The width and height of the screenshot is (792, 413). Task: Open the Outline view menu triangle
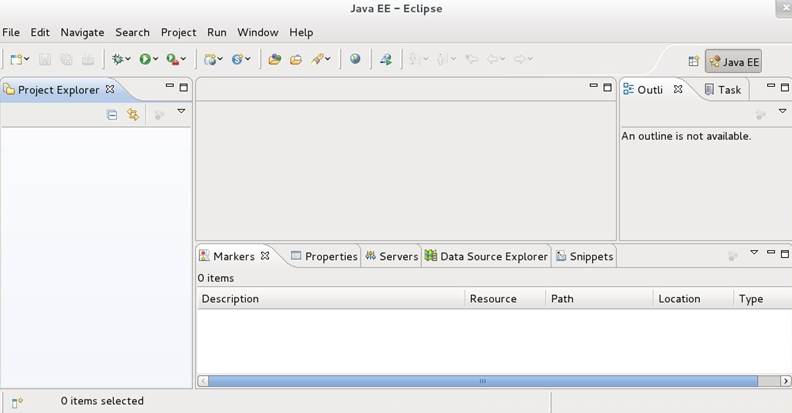782,111
